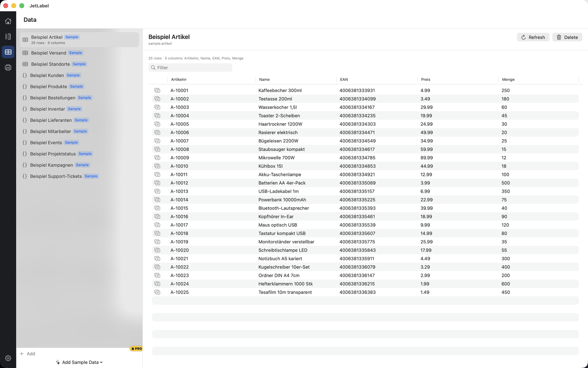Refresh the Beispiel Artikel data
This screenshot has width=588, height=368.
(533, 37)
